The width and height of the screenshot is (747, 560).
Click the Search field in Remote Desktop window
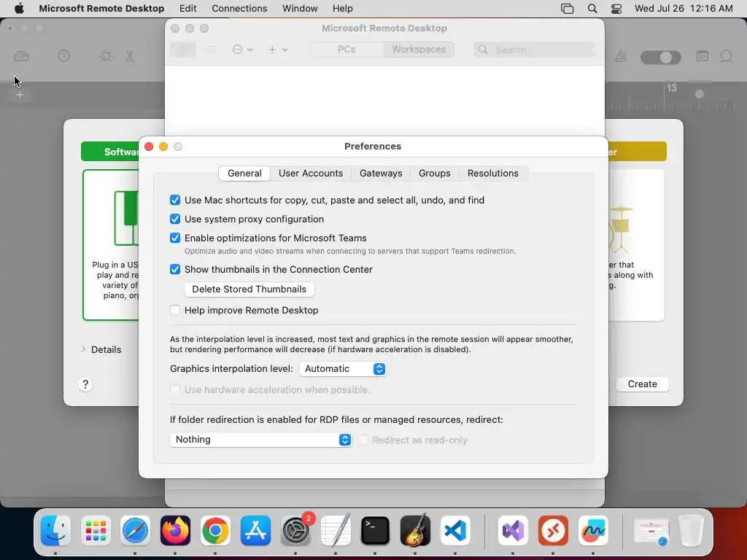(x=535, y=50)
